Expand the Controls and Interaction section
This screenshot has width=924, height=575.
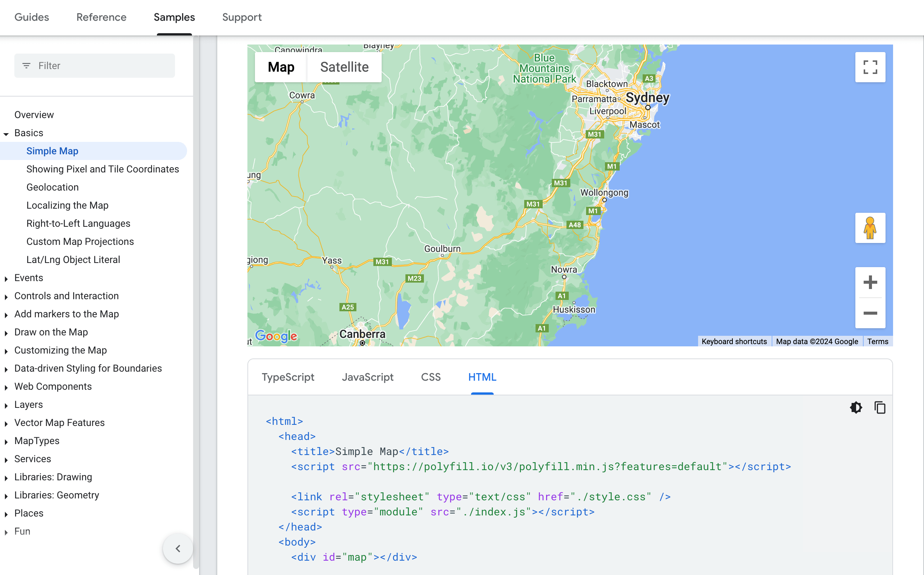pyautogui.click(x=6, y=297)
